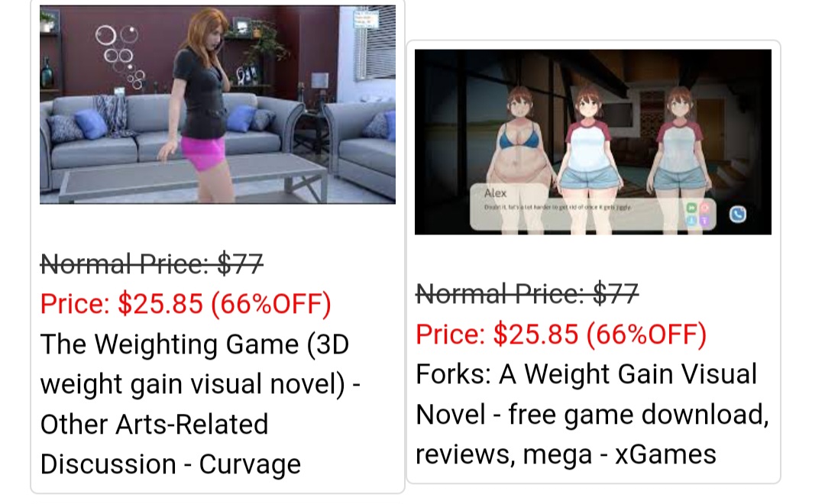
Task: Open The Weighting Game title link
Action: tap(200, 404)
